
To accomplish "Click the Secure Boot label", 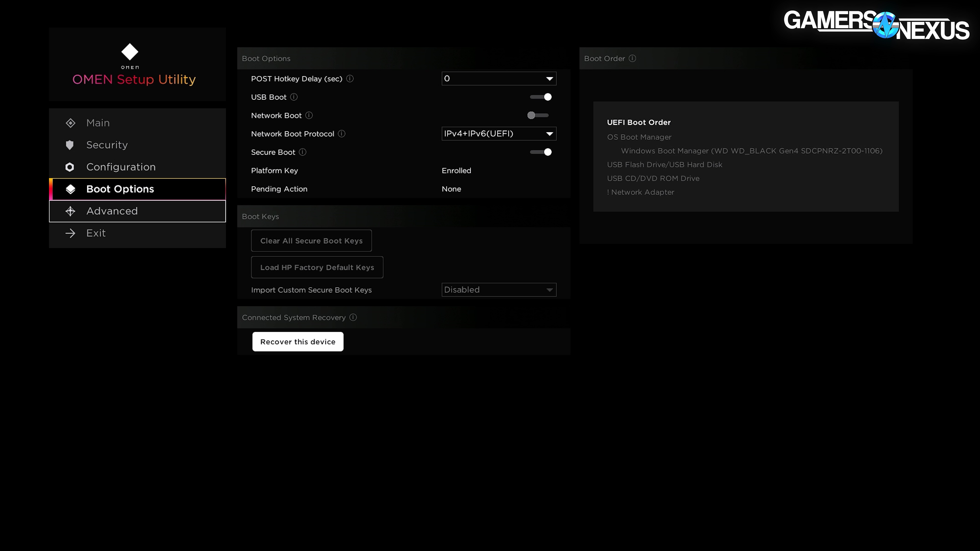I will [x=273, y=152].
